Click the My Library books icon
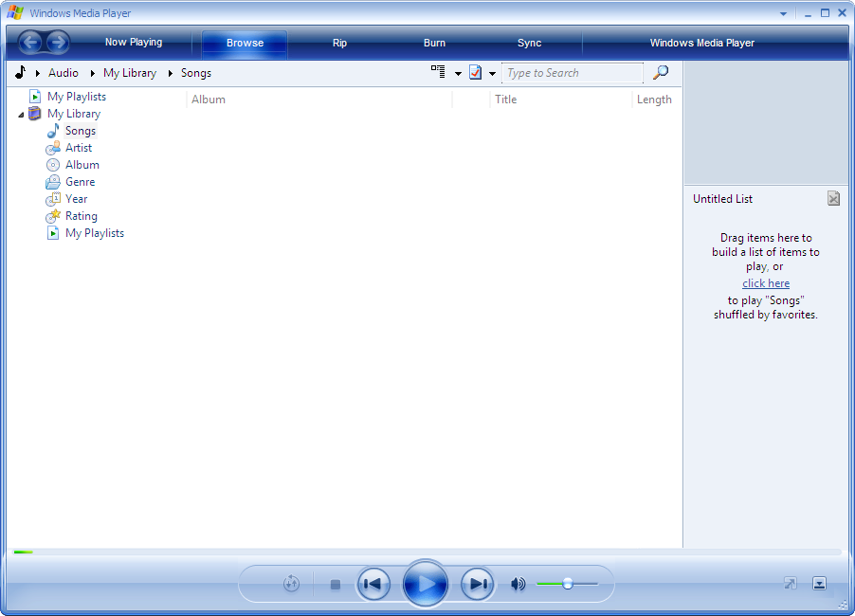 (34, 114)
